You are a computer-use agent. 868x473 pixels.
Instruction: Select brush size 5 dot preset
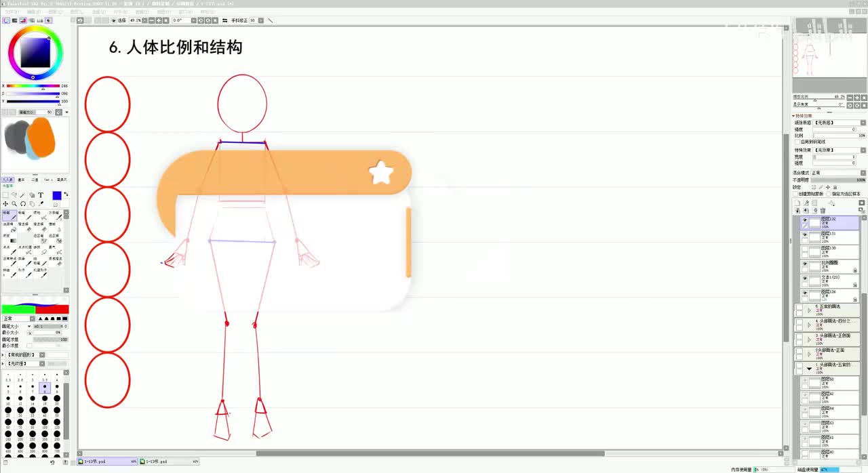coord(8,388)
